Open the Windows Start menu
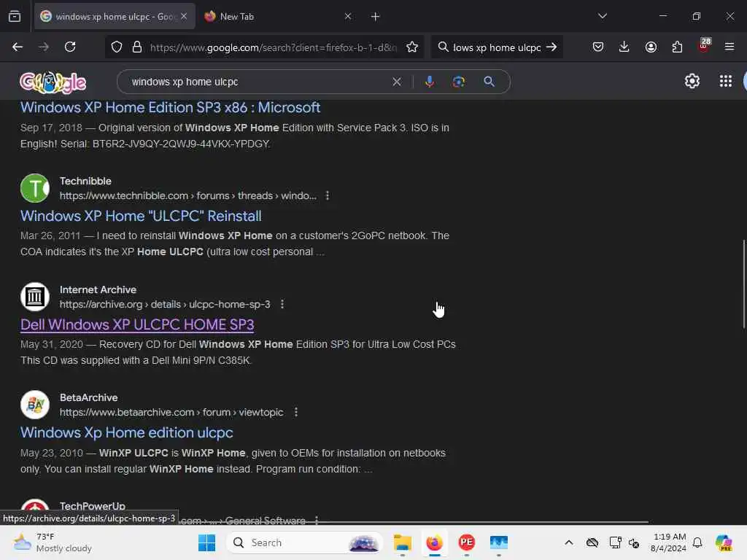 pos(206,542)
